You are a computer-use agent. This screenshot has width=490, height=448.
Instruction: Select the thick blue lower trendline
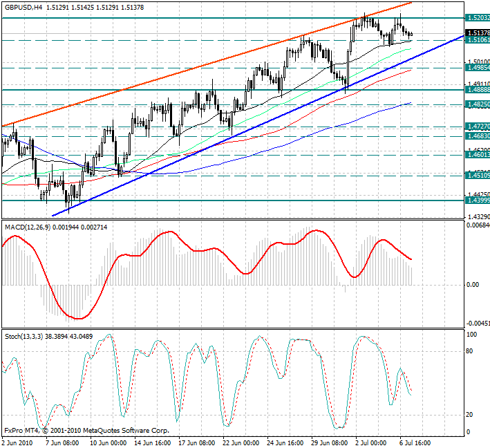pos(258,126)
